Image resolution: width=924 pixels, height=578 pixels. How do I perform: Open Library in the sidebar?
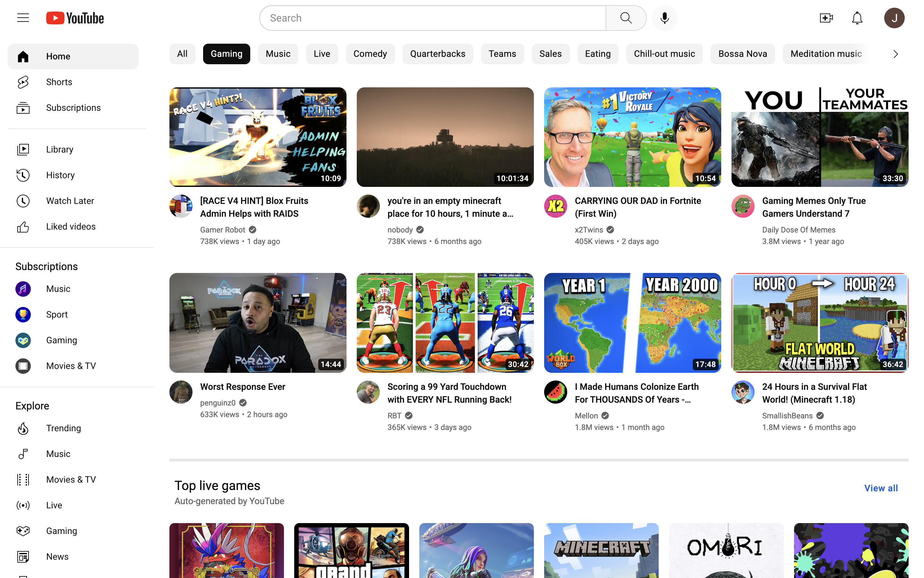pyautogui.click(x=73, y=149)
